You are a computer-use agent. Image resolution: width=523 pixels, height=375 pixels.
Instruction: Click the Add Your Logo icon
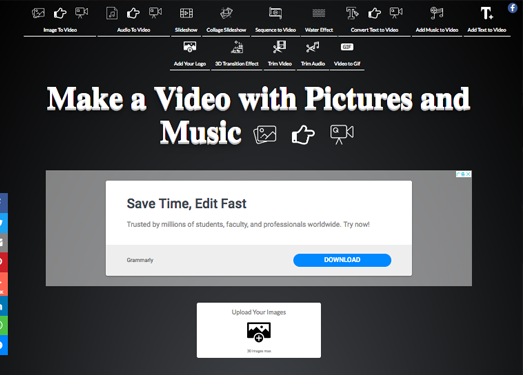tap(190, 47)
